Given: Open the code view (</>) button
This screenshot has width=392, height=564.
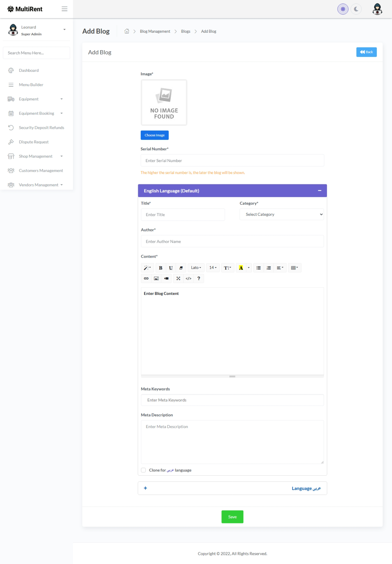Looking at the screenshot, I should tap(188, 279).
